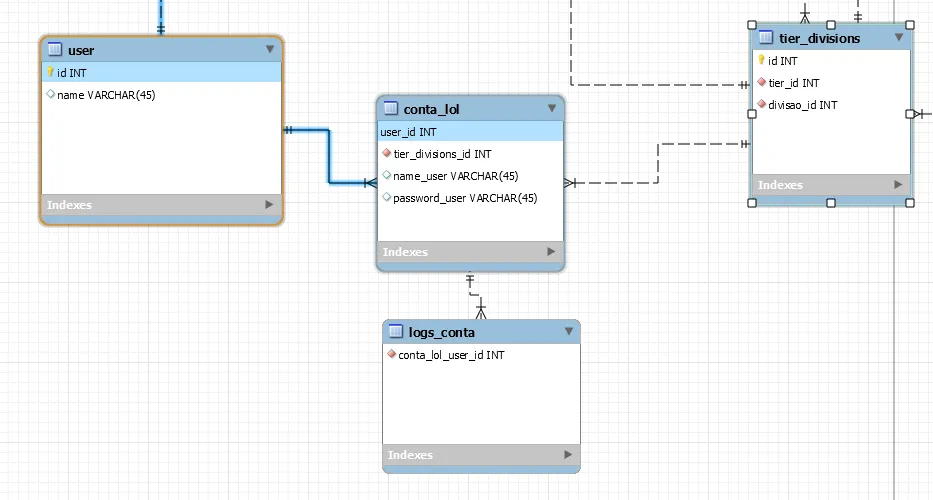Collapse the logs_conta table header arrow
Screen dimensions: 933x500
click(568, 332)
